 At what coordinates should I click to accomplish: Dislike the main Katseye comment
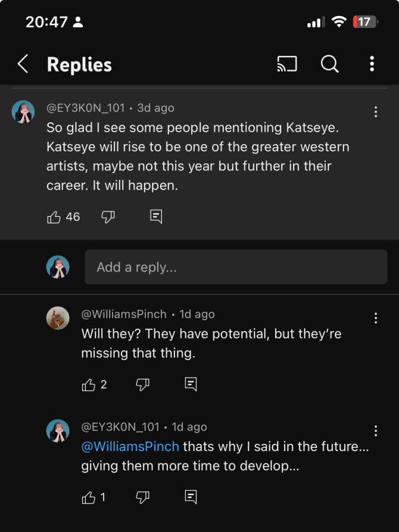tap(108, 217)
